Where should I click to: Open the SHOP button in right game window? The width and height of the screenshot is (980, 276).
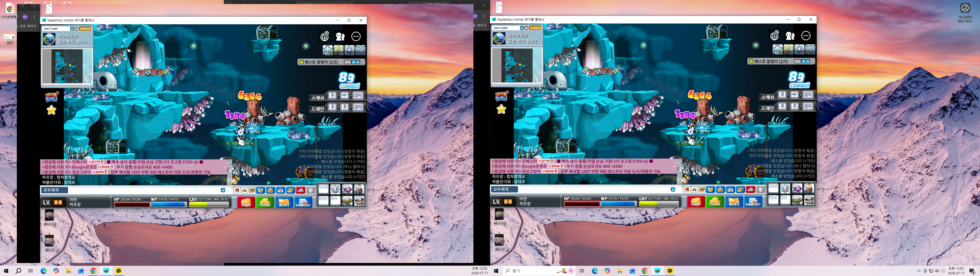[696, 201]
